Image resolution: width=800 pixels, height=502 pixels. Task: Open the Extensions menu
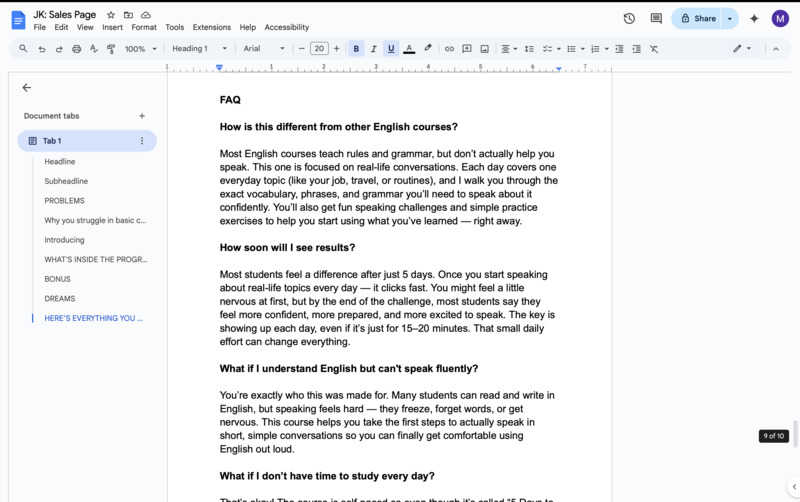(212, 27)
